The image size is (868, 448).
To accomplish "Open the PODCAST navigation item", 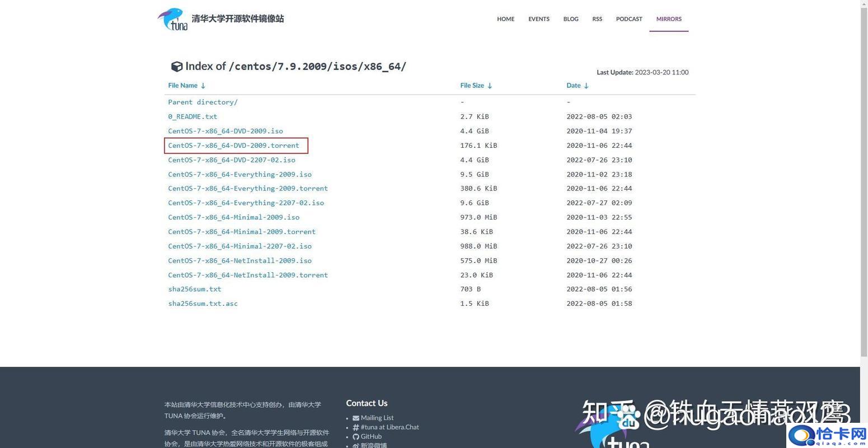I will tap(629, 19).
